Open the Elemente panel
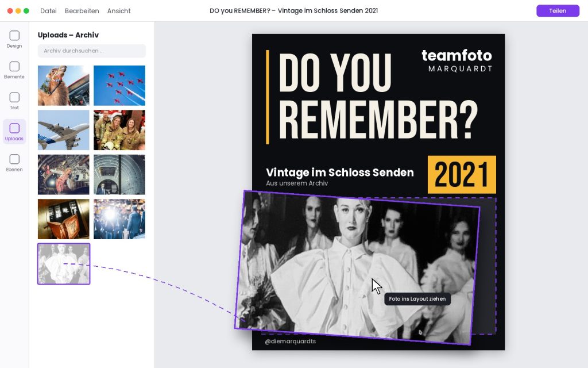The height and width of the screenshot is (368, 588). [x=14, y=70]
